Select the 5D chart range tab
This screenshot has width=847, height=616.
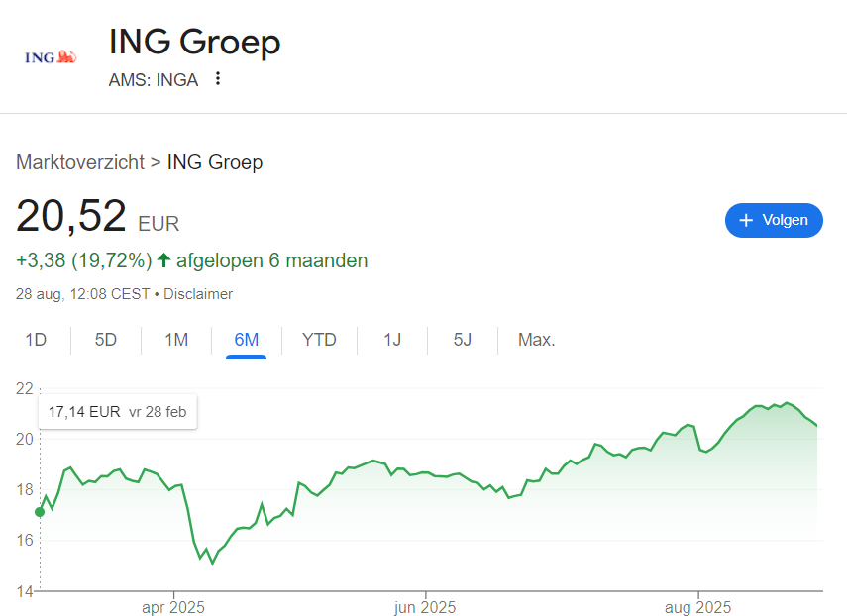pyautogui.click(x=106, y=340)
